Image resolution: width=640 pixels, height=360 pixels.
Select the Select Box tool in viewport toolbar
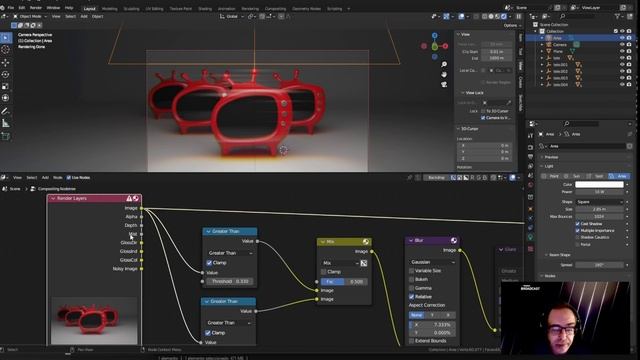pyautogui.click(x=6, y=38)
